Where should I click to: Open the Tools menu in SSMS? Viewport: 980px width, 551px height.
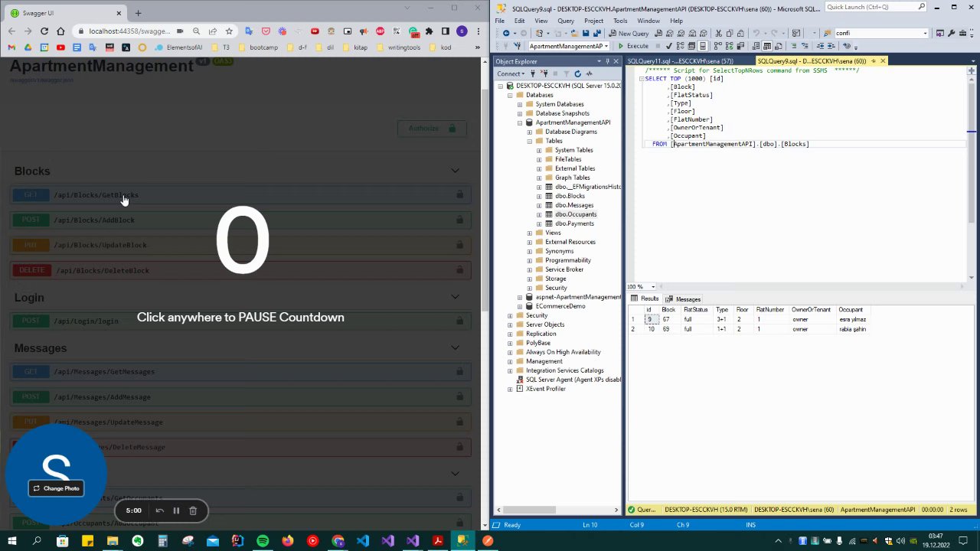[620, 21]
